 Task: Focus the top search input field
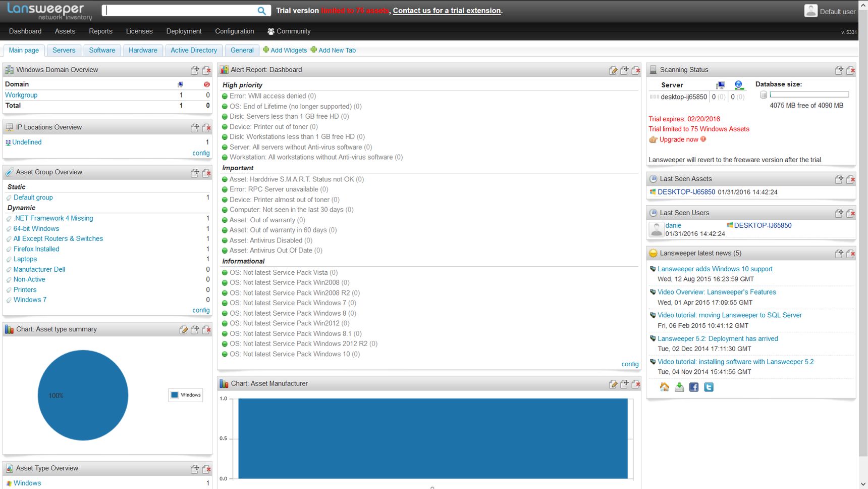coord(180,11)
